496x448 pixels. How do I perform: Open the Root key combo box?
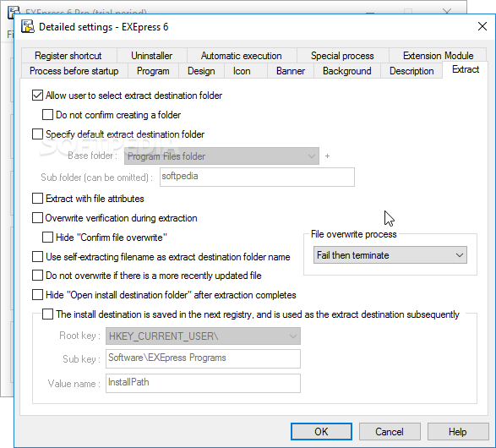(x=203, y=336)
